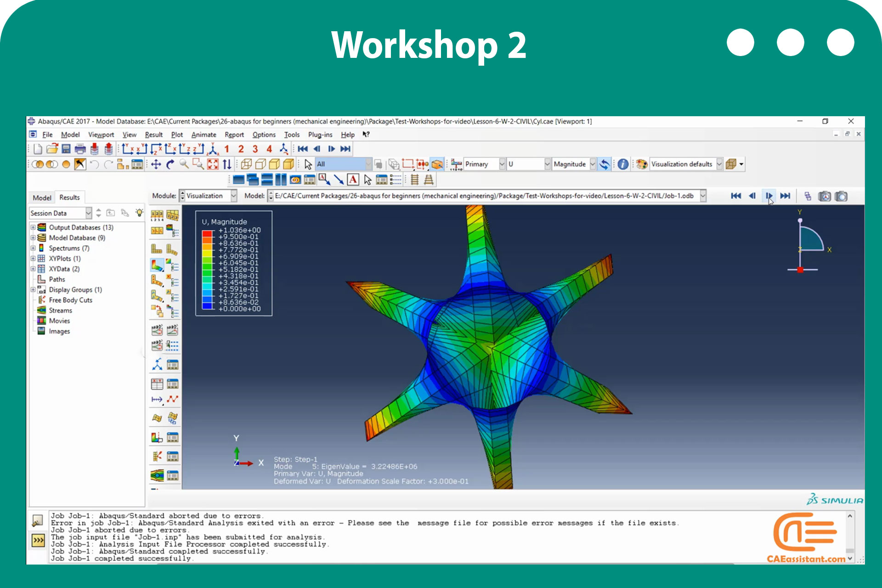Click Next frame button beside ODB path
Viewport: 882px width, 588px height.
point(769,196)
